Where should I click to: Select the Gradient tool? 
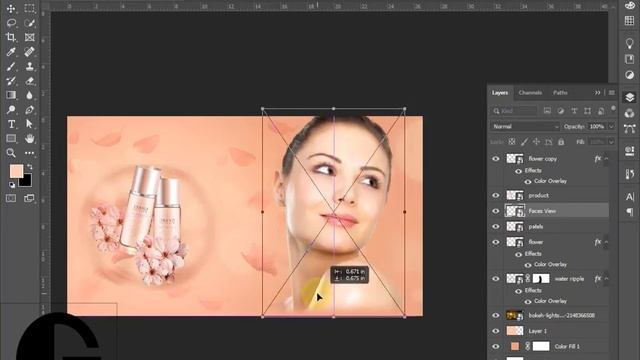click(x=11, y=95)
